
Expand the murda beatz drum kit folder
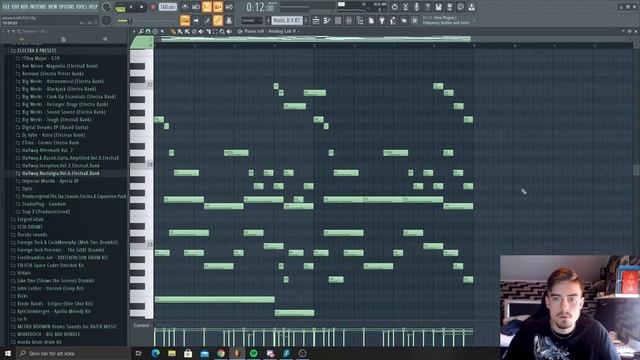point(39,342)
